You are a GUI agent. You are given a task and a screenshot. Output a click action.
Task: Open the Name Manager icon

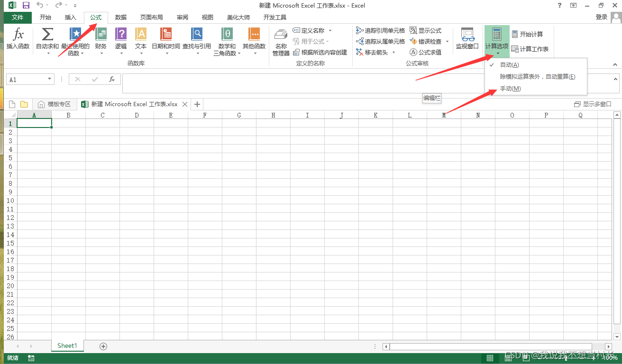(281, 35)
